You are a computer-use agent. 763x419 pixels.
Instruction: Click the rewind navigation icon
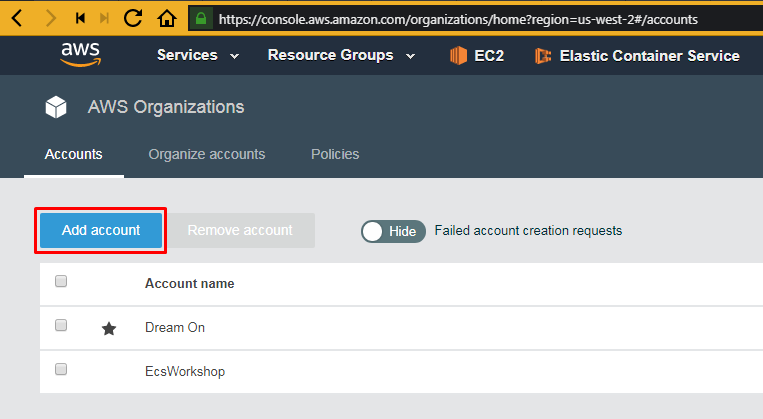tap(80, 18)
